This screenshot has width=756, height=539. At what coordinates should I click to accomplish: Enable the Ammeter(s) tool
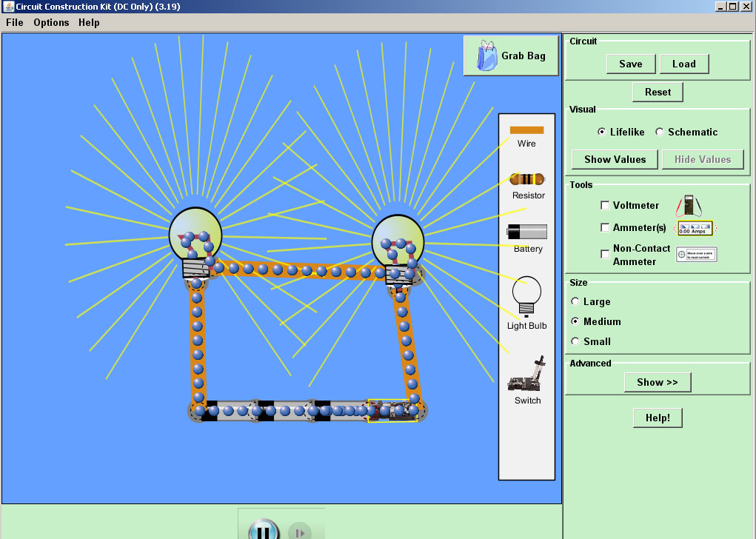[x=604, y=227]
